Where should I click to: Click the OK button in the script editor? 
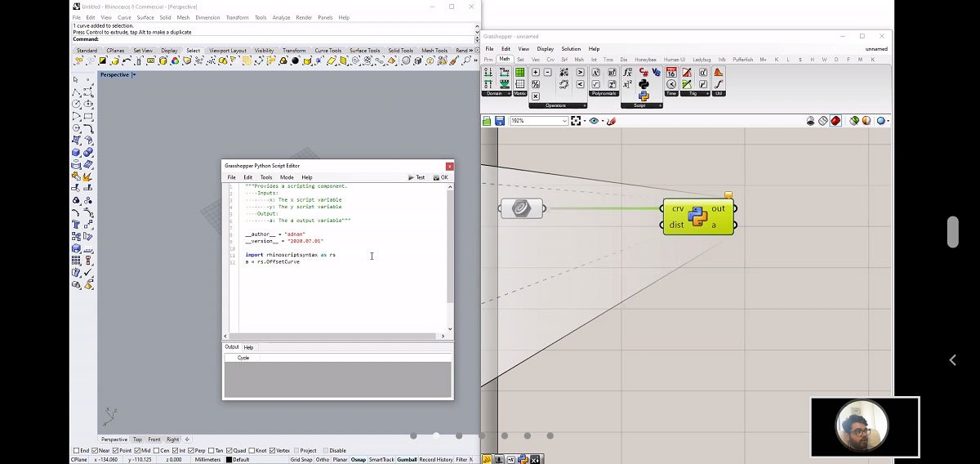click(441, 177)
